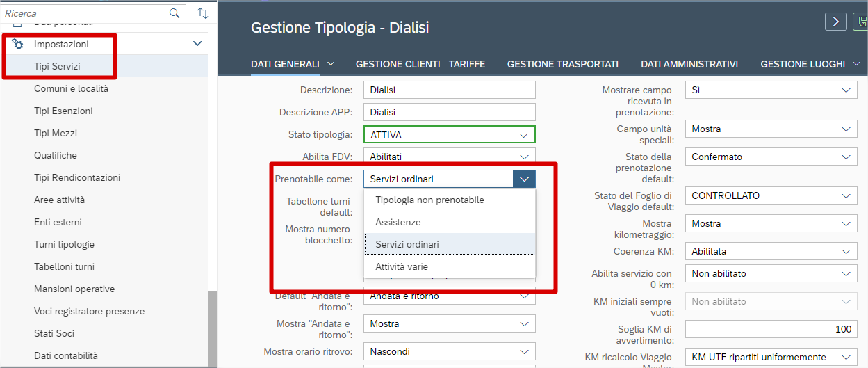Open the GESTIONE TRASPORTATI tab

[x=563, y=64]
